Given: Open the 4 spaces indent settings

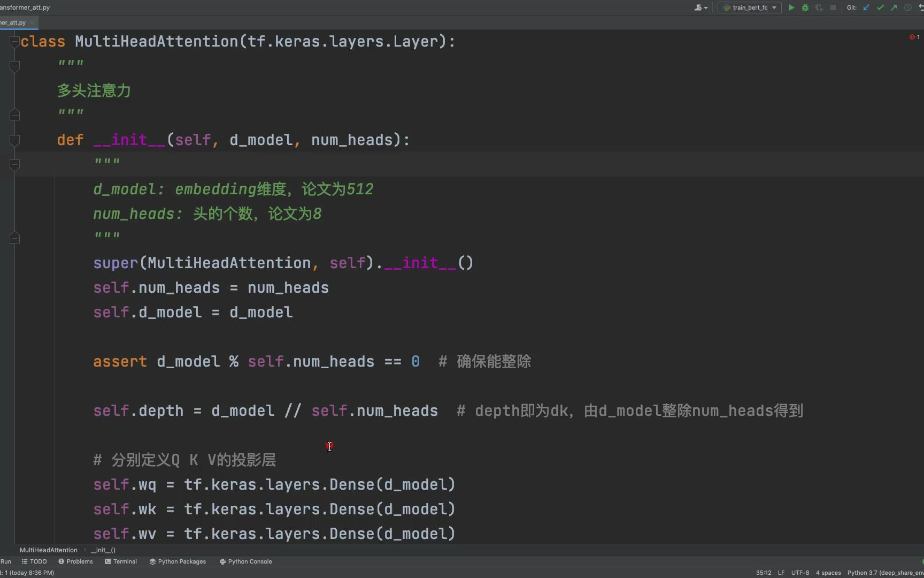Looking at the screenshot, I should click(x=828, y=573).
